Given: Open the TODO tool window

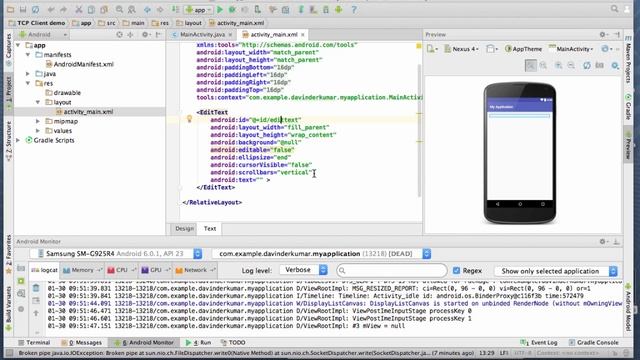Looking at the screenshot, I should click(x=233, y=342).
